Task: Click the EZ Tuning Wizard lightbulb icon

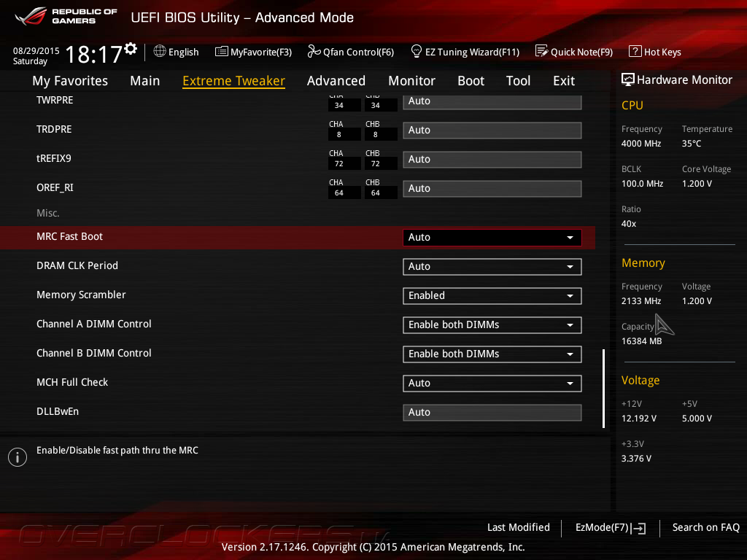Action: coord(417,51)
